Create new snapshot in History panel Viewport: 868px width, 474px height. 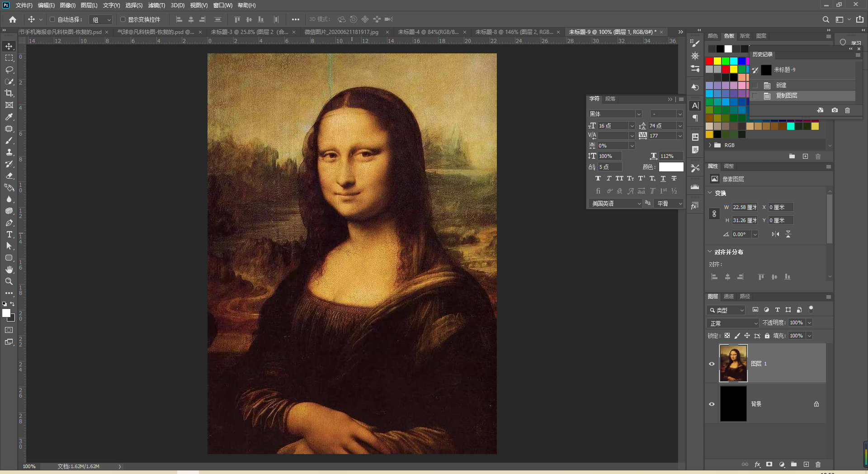[835, 110]
